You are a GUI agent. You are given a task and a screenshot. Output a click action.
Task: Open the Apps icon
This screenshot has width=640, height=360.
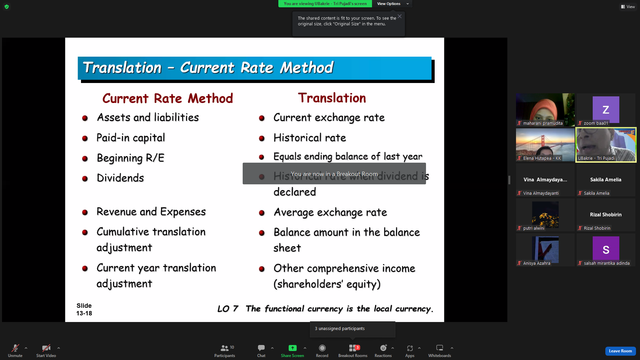[410, 348]
